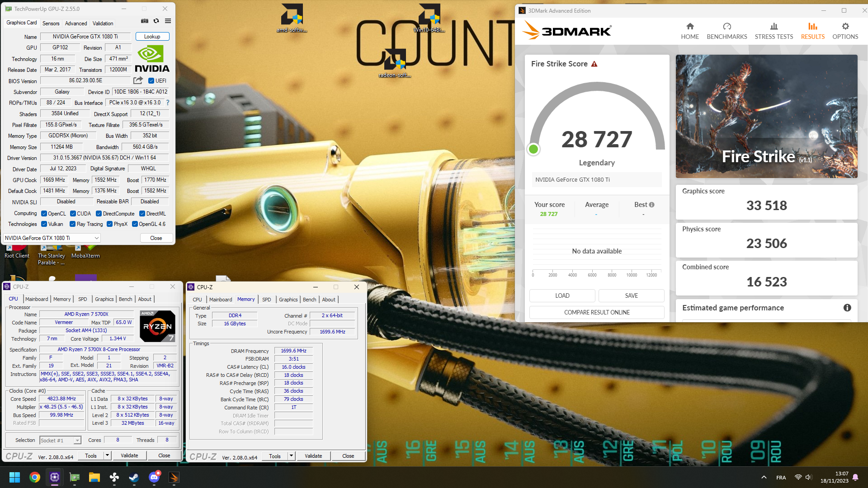Go to 3DMark Home
This screenshot has width=868, height=488.
(x=690, y=31)
